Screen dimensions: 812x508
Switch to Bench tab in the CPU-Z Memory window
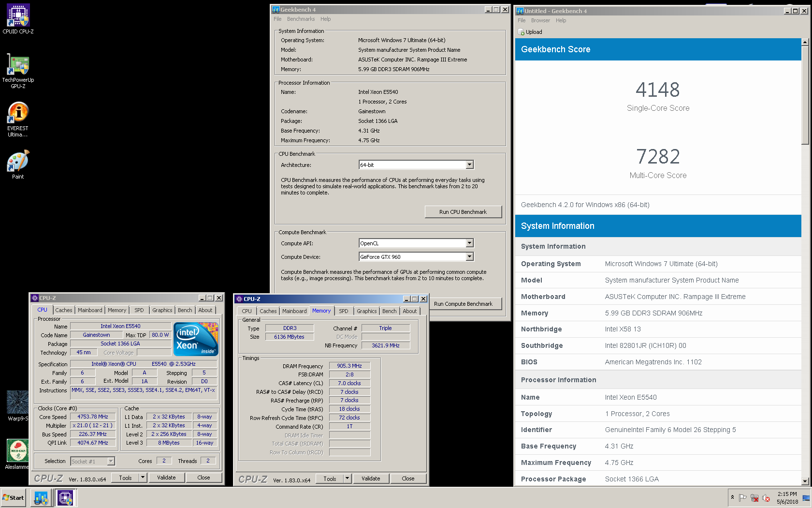[389, 311]
